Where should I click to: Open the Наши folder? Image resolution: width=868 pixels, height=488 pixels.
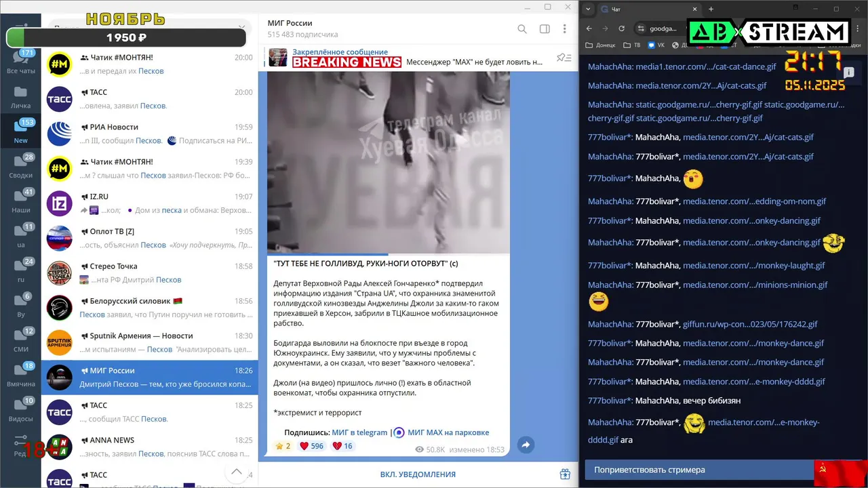pyautogui.click(x=20, y=201)
